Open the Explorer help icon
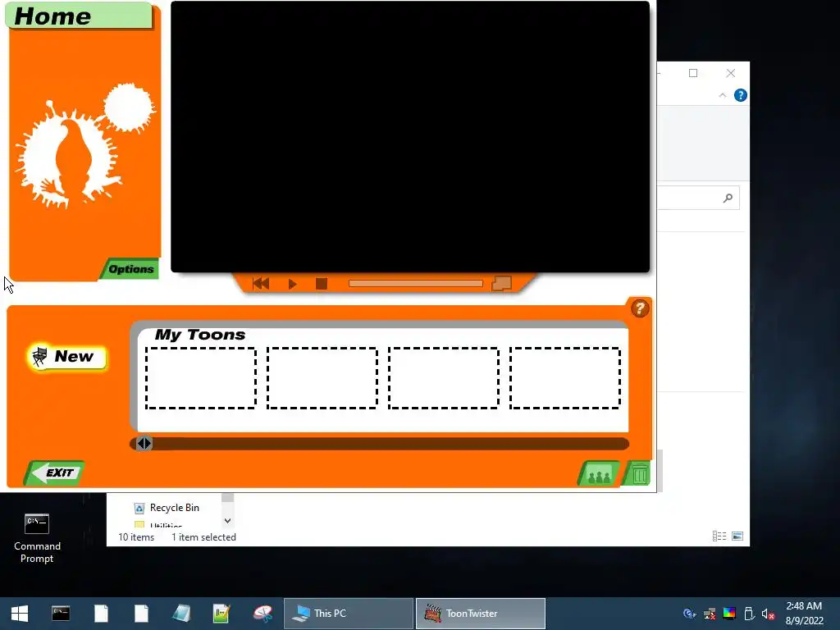 pos(741,95)
